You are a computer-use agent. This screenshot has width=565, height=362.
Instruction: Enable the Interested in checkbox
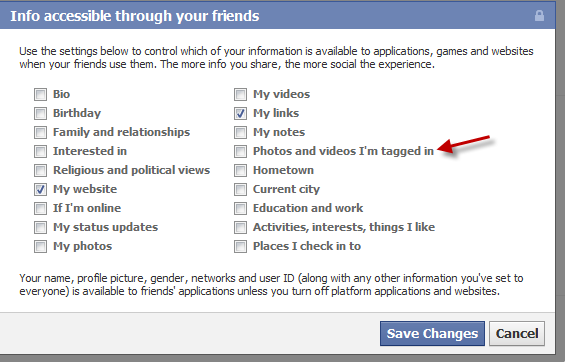pos(40,151)
